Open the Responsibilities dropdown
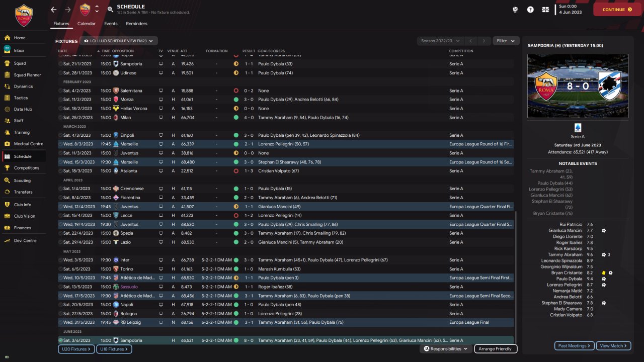The width and height of the screenshot is (644, 362). pyautogui.click(x=446, y=349)
